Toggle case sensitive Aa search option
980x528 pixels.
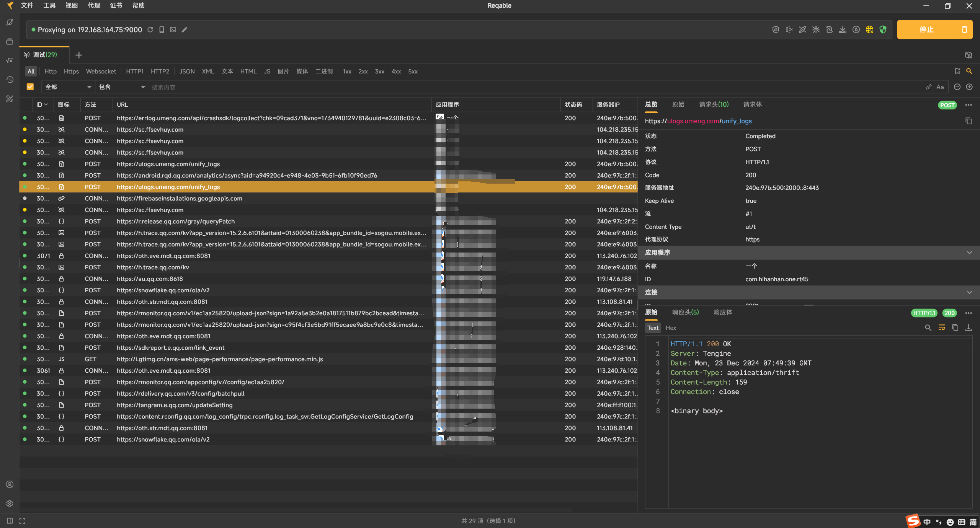pos(940,87)
